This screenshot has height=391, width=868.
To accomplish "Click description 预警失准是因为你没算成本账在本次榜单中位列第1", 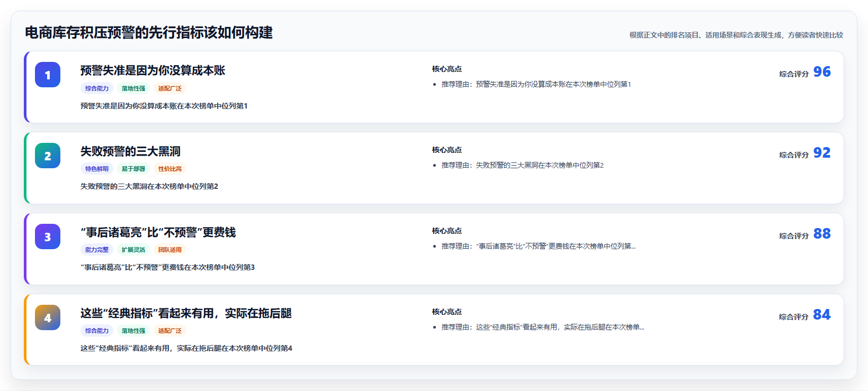I will tap(164, 106).
